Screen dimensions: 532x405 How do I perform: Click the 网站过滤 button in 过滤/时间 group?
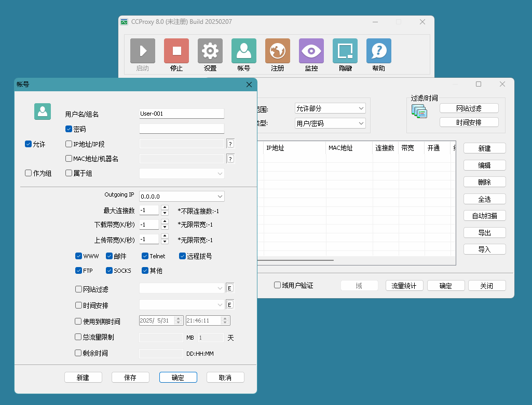point(469,108)
